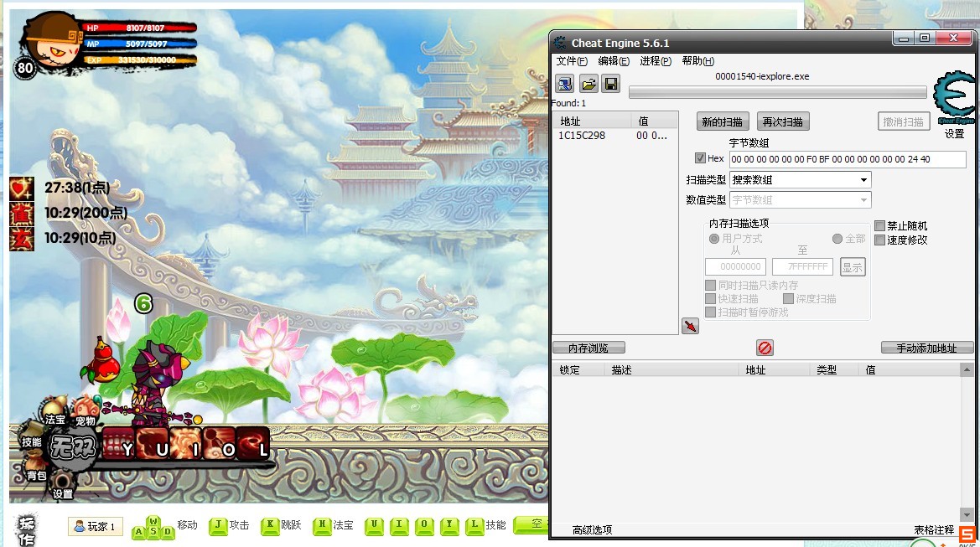Toggle 扫描时暂停游戏 checkbox

[x=710, y=312]
